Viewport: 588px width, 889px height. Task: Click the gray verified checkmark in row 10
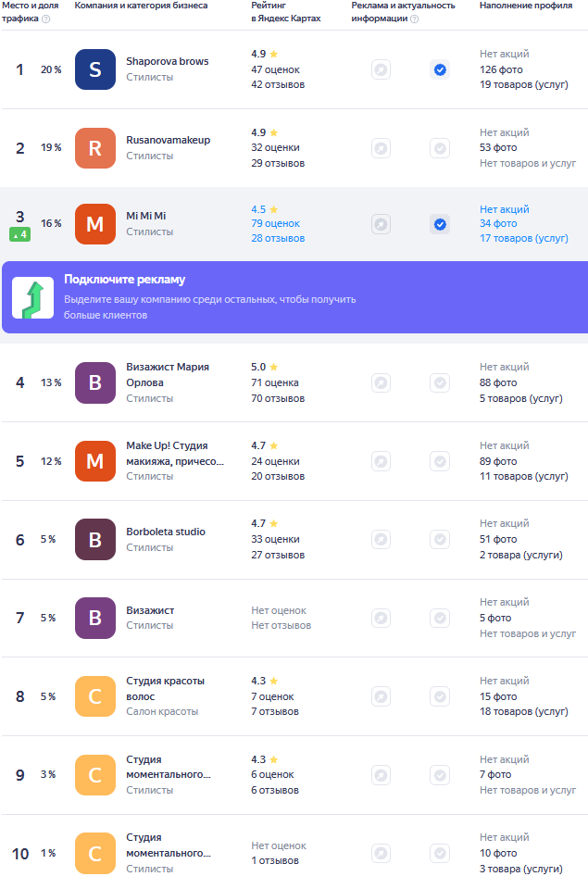440,853
